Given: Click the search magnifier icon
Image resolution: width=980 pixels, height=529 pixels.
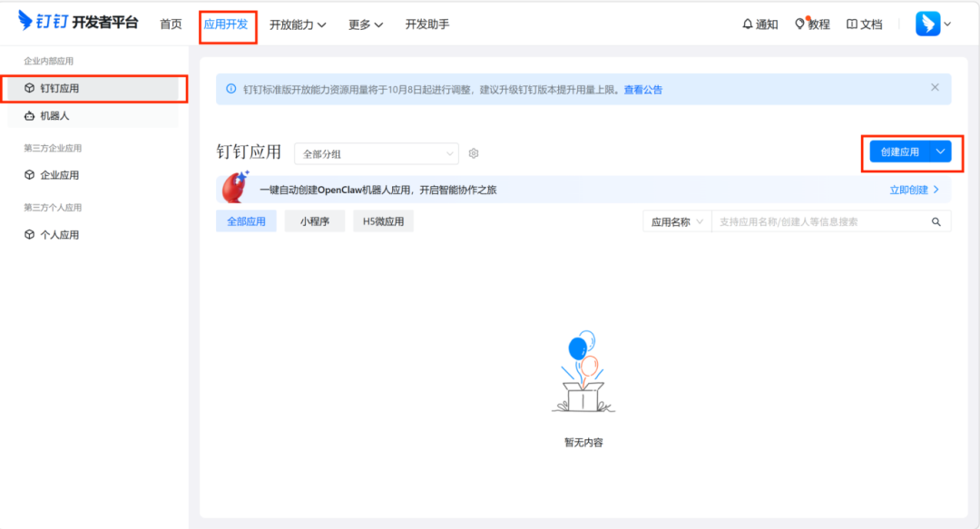Looking at the screenshot, I should 936,220.
